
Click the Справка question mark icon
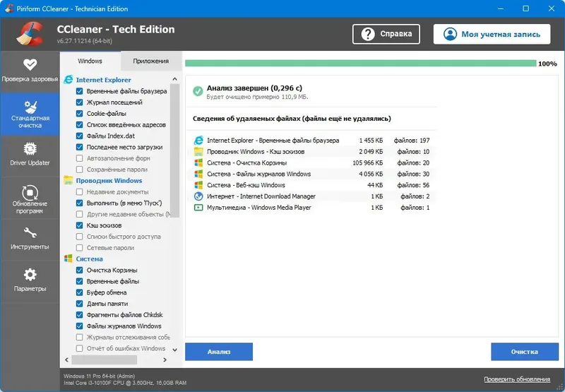tap(368, 34)
